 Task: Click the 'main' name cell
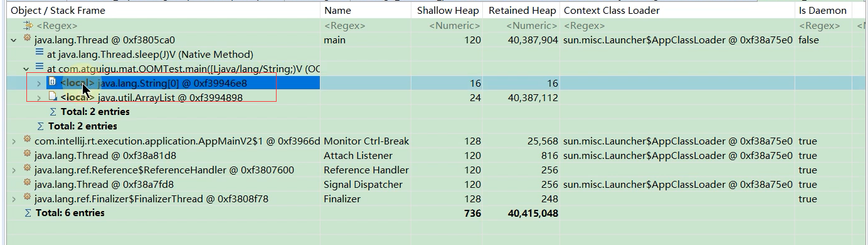tap(334, 40)
